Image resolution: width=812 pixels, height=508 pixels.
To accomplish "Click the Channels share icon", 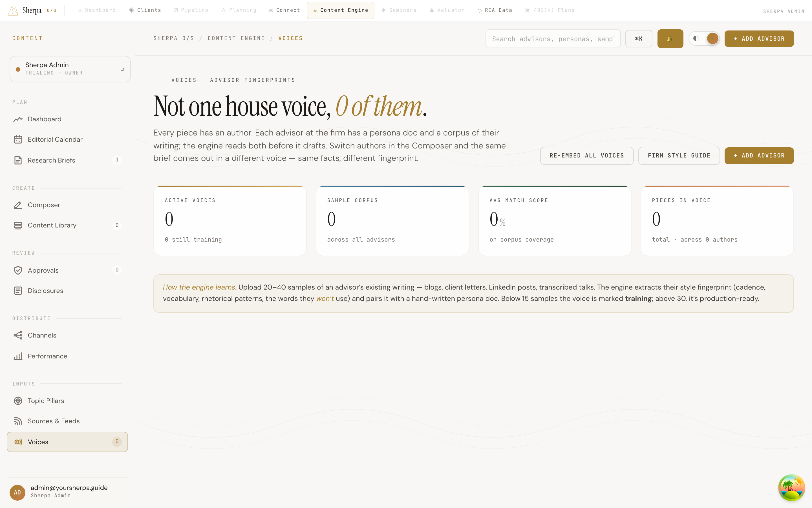I will [18, 335].
